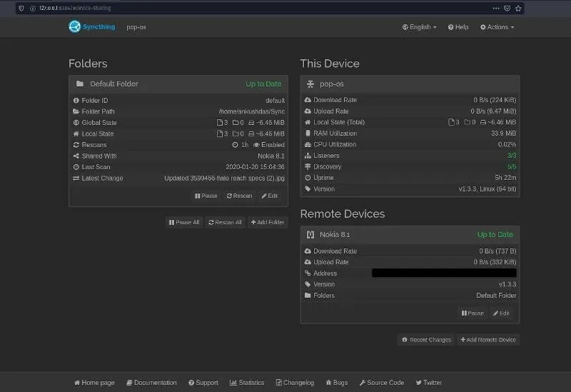
Task: Rescan the Default Folder
Action: tap(239, 196)
